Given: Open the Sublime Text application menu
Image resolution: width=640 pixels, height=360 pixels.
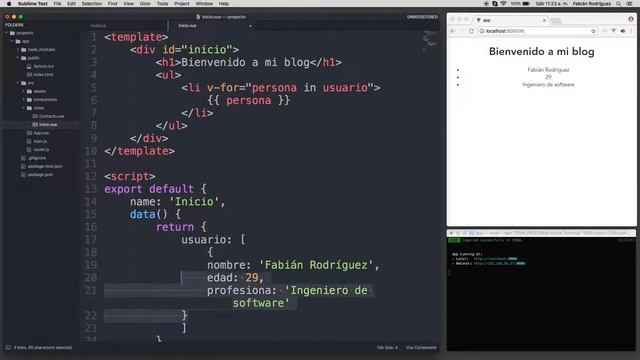Looking at the screenshot, I should click(x=33, y=4).
